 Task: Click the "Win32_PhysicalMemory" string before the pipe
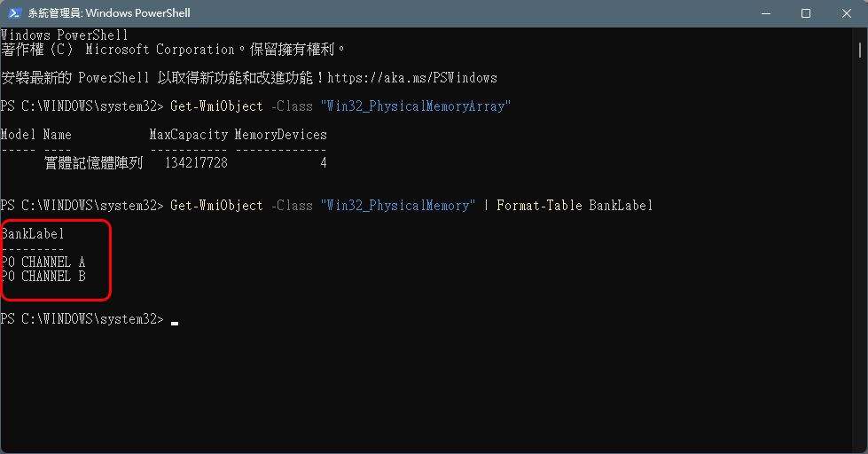click(x=397, y=206)
